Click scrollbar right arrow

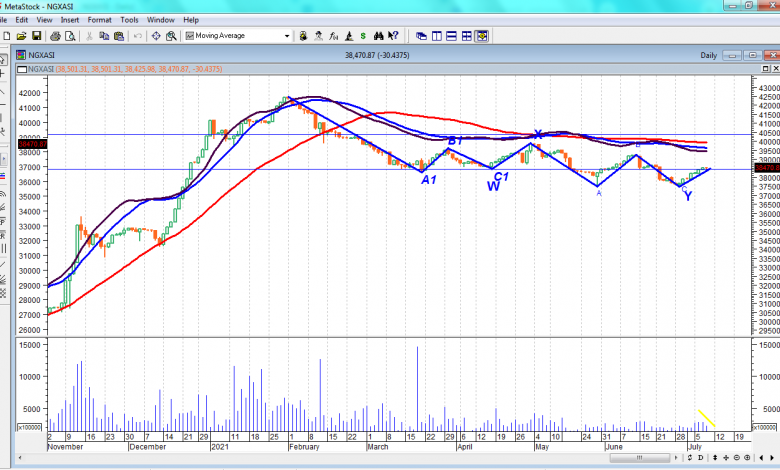tap(676, 458)
